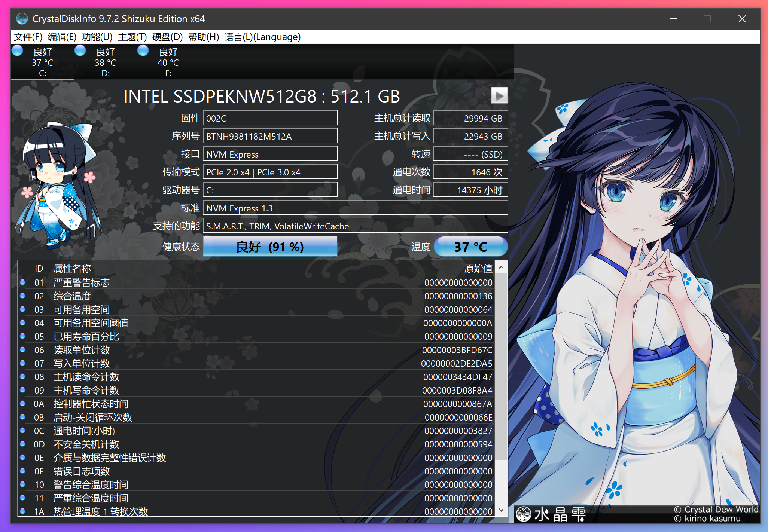Open the 语言(L)(Language) menu

point(262,37)
